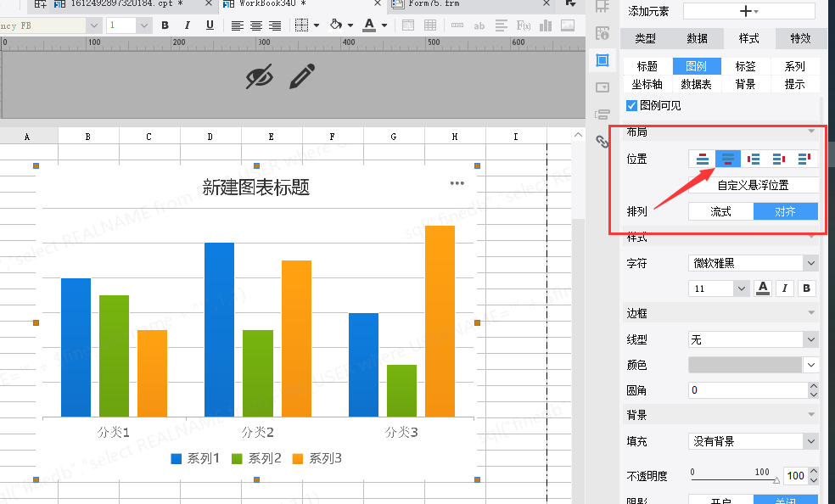Open the 线型 line style dropdown
This screenshot has width=835, height=504.
coord(753,339)
